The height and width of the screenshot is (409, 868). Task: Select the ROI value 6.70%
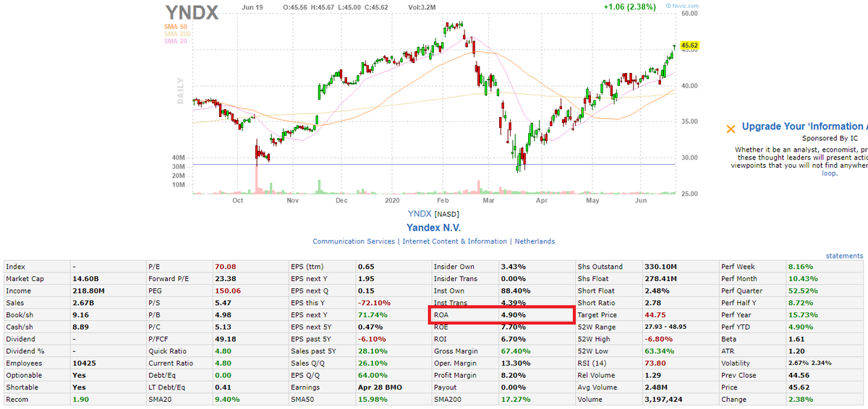coord(513,339)
